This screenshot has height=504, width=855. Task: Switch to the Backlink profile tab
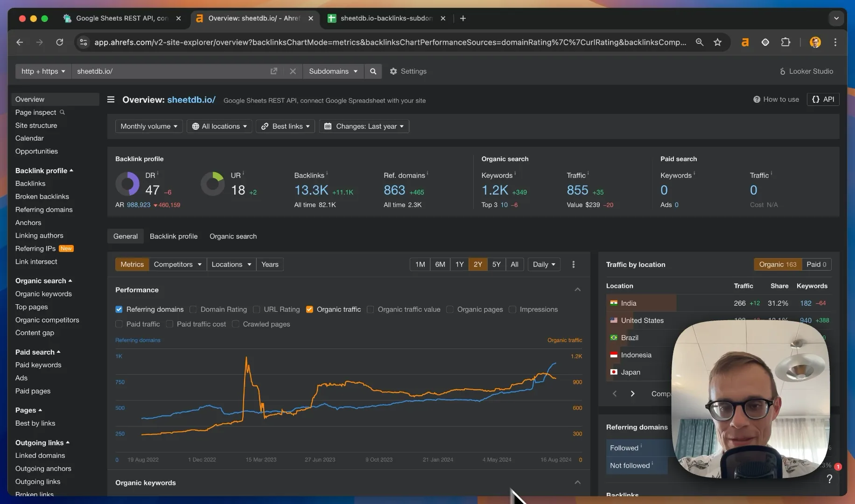coord(174,237)
